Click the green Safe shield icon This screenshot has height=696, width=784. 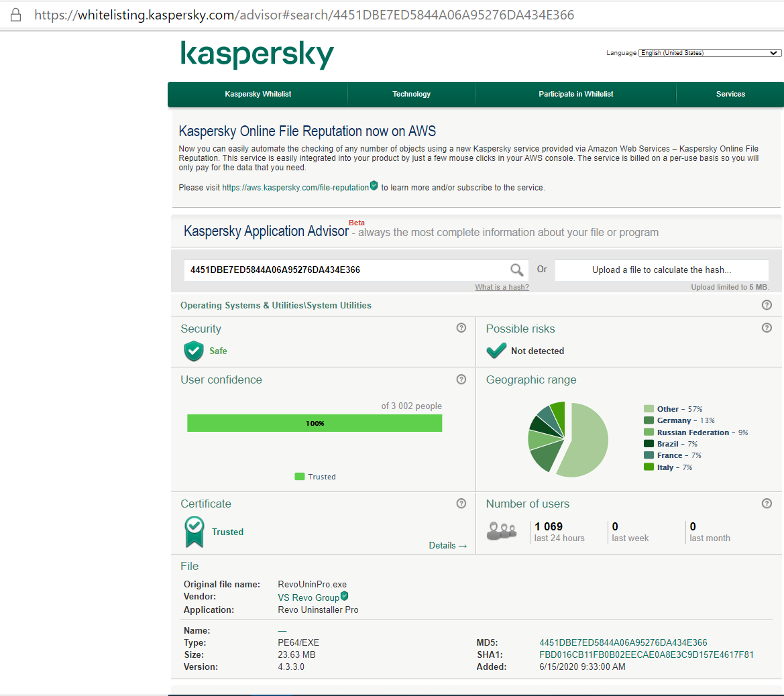194,351
